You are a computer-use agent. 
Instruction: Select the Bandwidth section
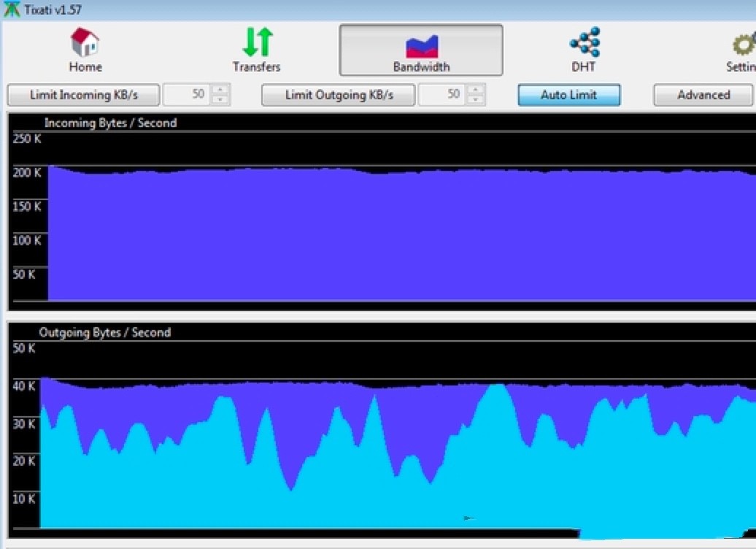[x=421, y=50]
